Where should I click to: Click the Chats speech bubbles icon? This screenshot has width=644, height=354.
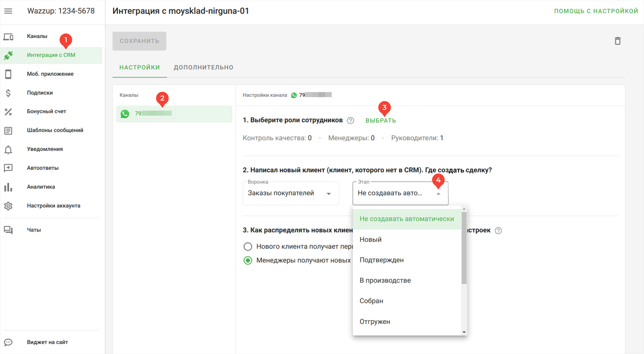pos(8,230)
